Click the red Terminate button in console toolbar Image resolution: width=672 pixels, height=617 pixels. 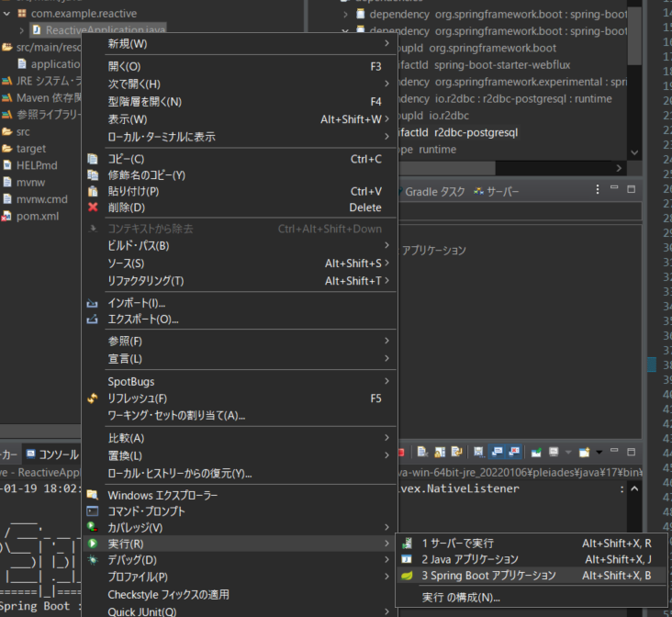coord(400,452)
